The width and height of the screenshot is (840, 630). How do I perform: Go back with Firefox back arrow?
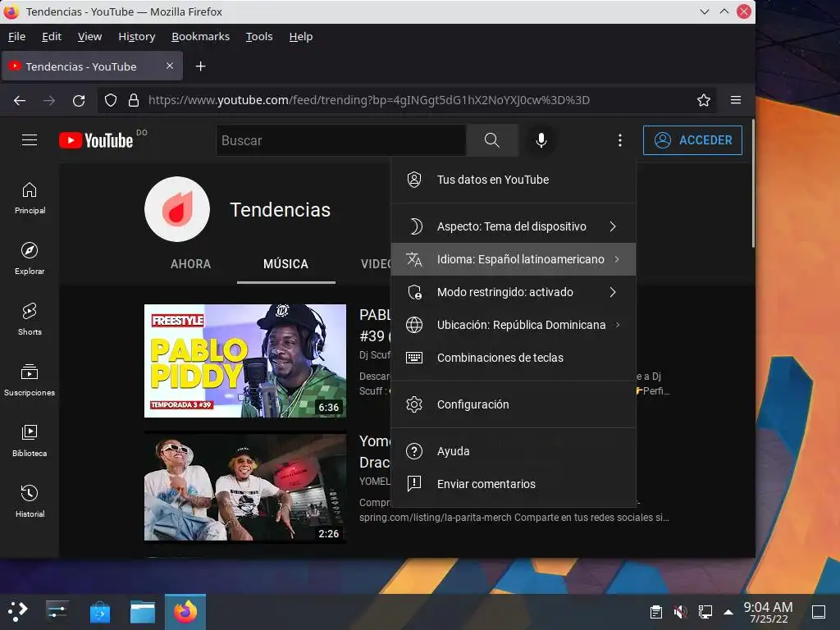click(x=20, y=100)
